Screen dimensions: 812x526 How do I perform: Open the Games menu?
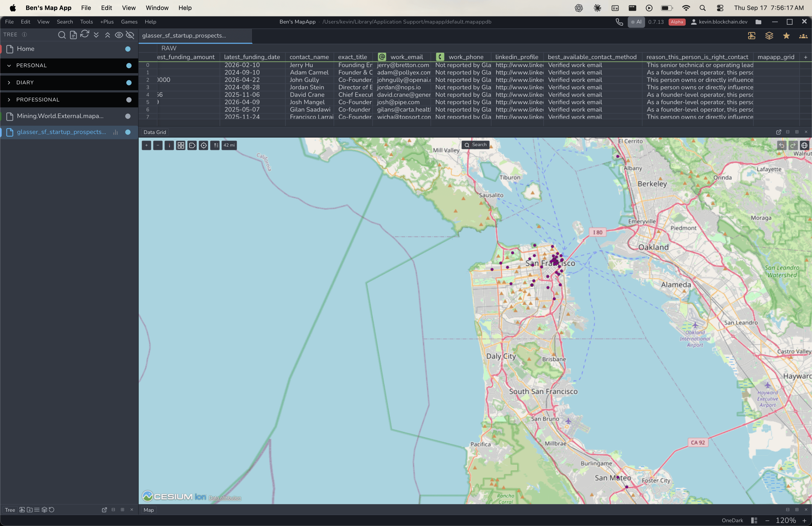coord(129,22)
